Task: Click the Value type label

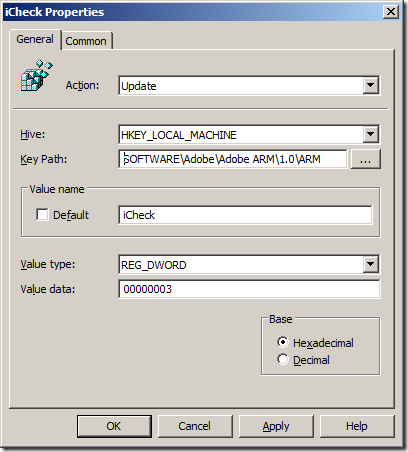Action: coord(48,264)
